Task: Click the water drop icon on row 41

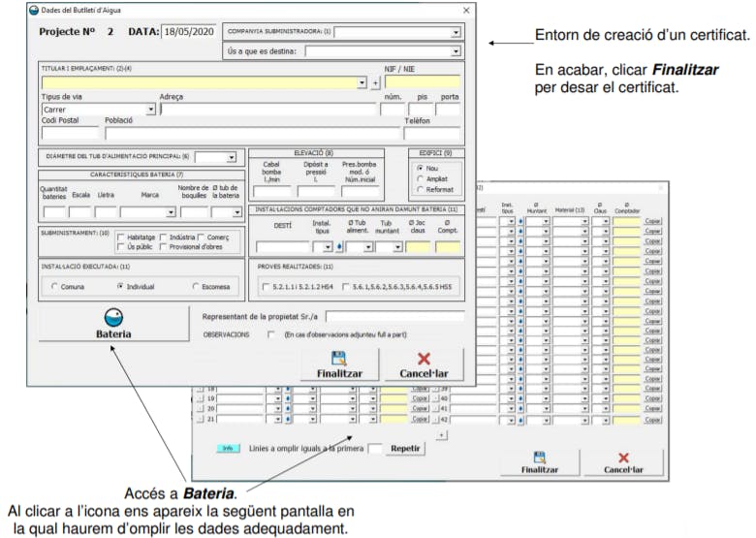Action: point(520,409)
